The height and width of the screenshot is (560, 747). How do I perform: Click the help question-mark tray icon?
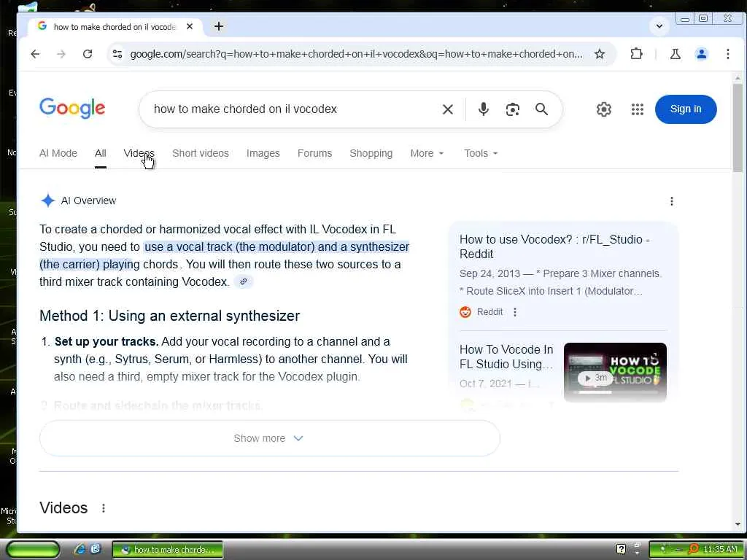point(621,549)
